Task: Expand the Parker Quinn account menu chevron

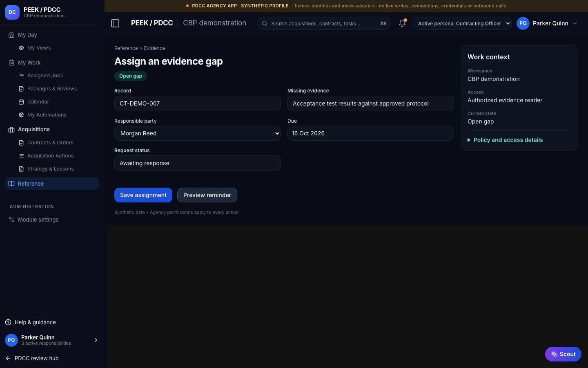Action: coord(575,23)
